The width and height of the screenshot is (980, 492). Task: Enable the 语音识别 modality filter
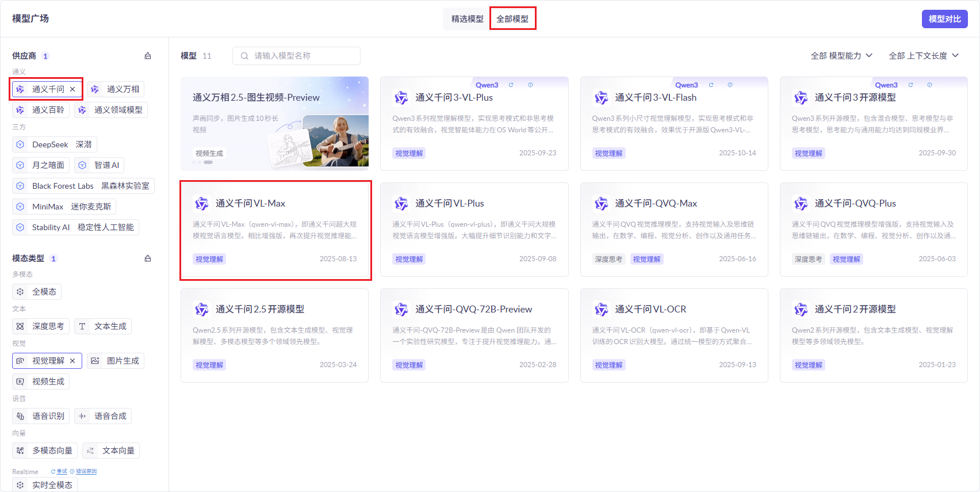[x=41, y=416]
